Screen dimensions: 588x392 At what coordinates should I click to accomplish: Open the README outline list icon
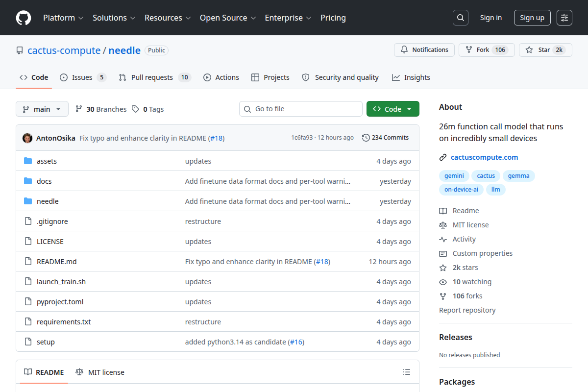[x=406, y=372]
